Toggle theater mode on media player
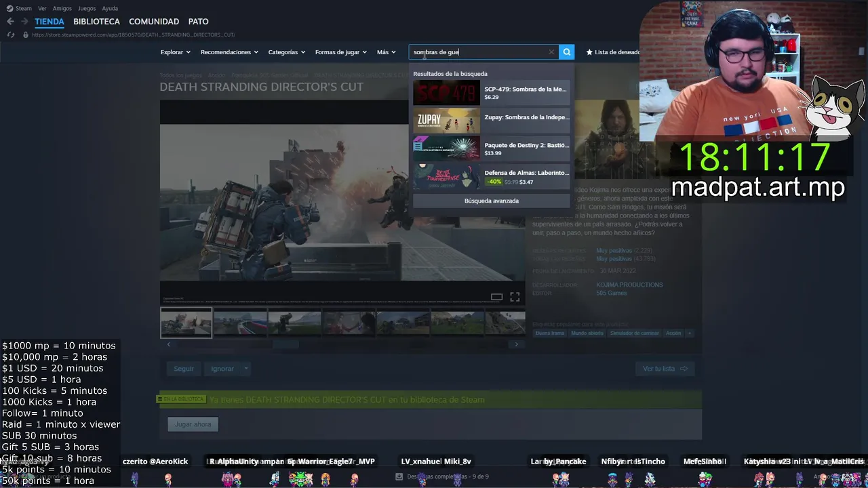The image size is (868, 488). point(496,297)
